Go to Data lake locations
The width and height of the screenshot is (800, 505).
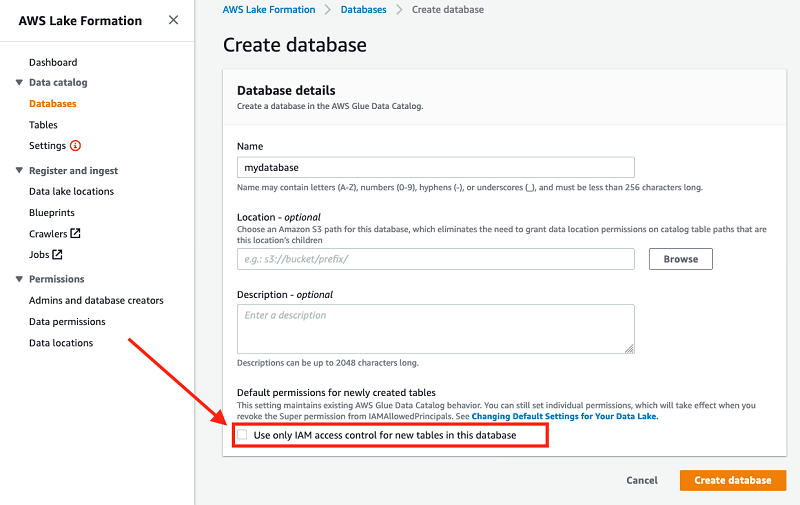(x=71, y=191)
